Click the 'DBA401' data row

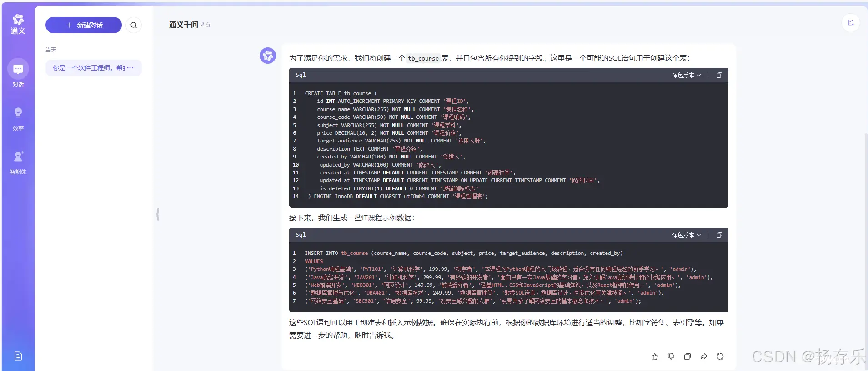pyautogui.click(x=485, y=293)
